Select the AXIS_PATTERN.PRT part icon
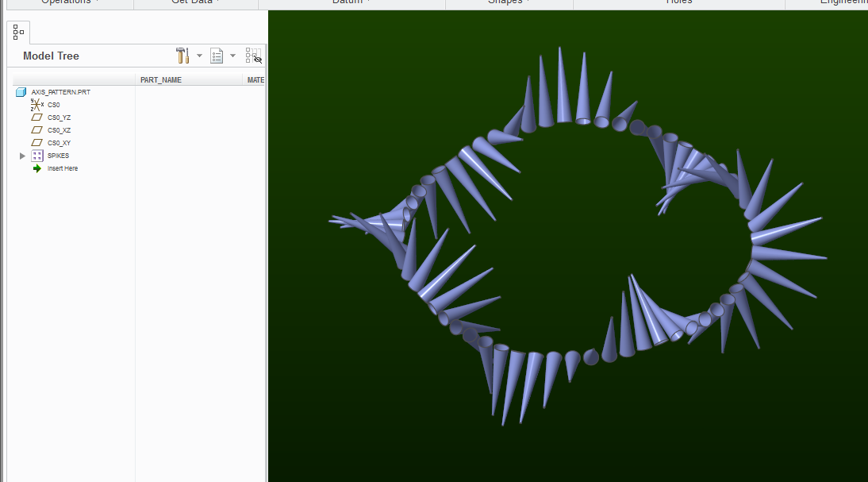Screen dimensions: 868x482 click(21, 91)
